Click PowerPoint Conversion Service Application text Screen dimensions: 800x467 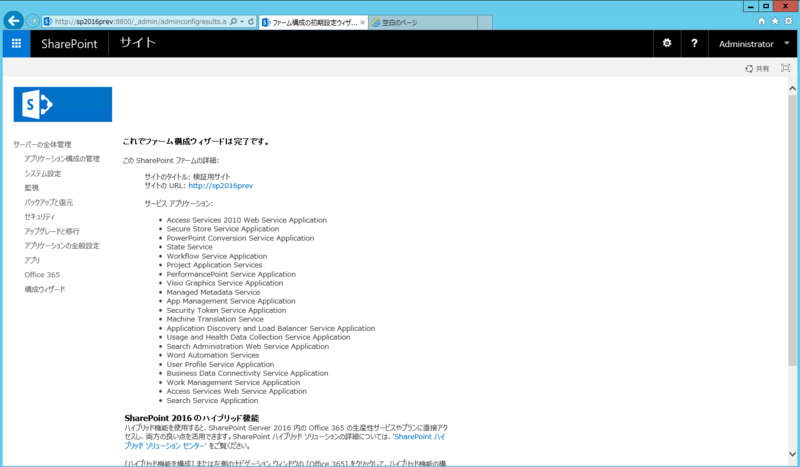pos(240,238)
